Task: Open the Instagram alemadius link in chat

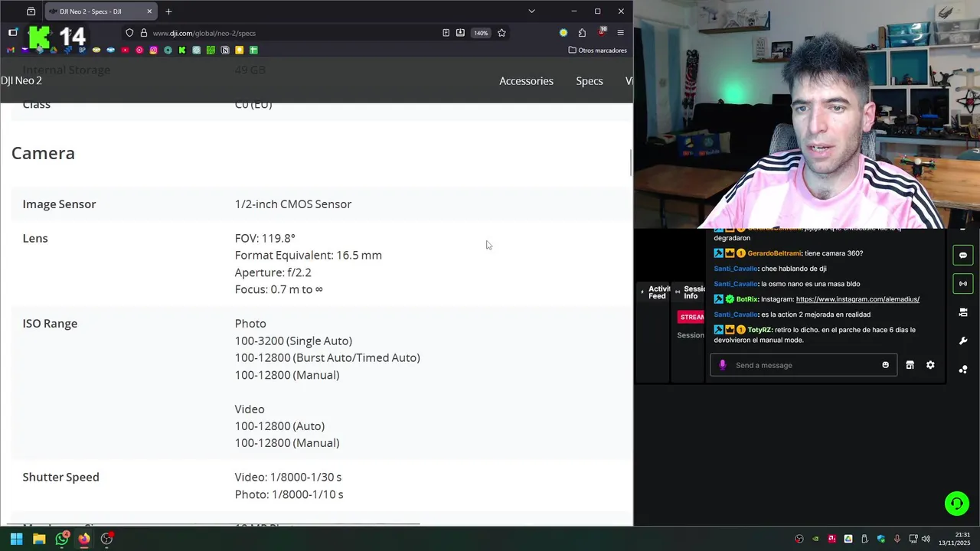Action: click(x=857, y=299)
